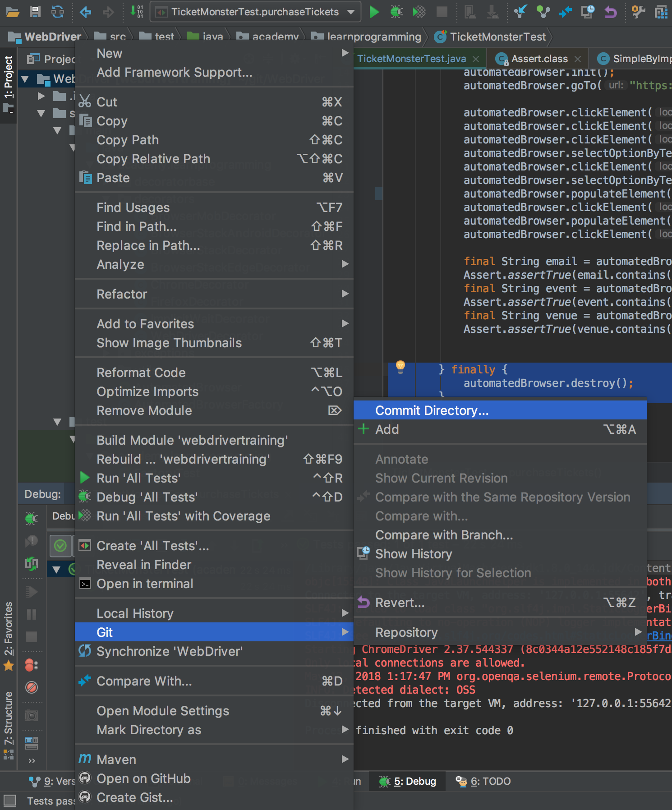This screenshot has height=810, width=672.
Task: Open View Breakpoints in Debug panel
Action: [x=32, y=665]
